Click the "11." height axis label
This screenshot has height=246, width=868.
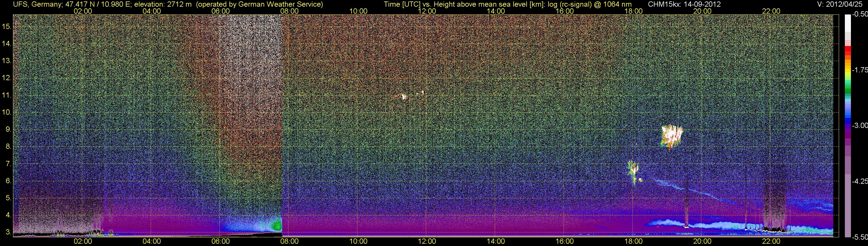coord(7,96)
